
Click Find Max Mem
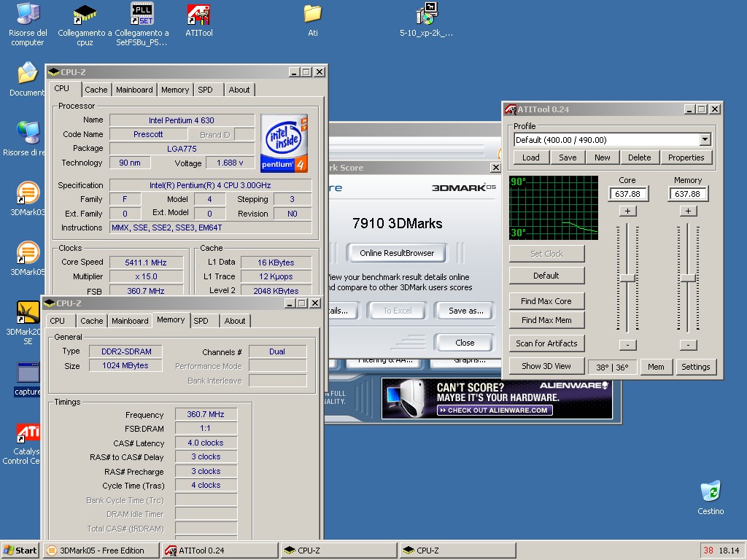546,320
